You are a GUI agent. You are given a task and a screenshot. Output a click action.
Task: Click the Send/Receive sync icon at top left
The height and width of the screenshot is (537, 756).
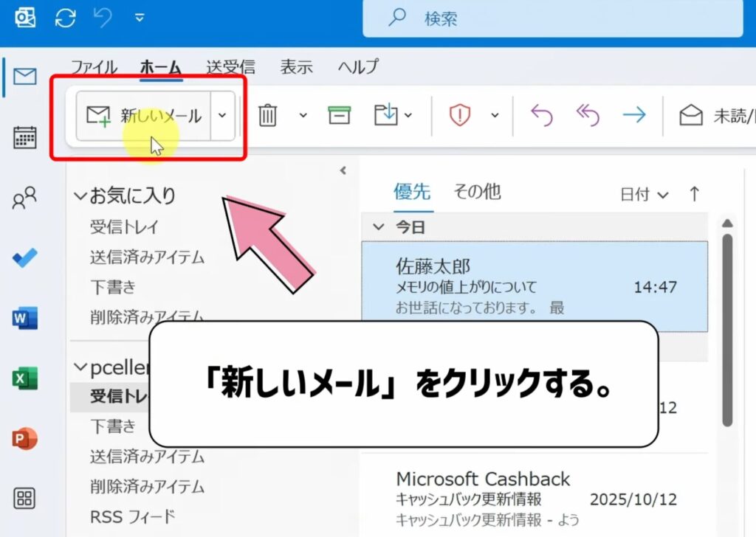pos(65,19)
